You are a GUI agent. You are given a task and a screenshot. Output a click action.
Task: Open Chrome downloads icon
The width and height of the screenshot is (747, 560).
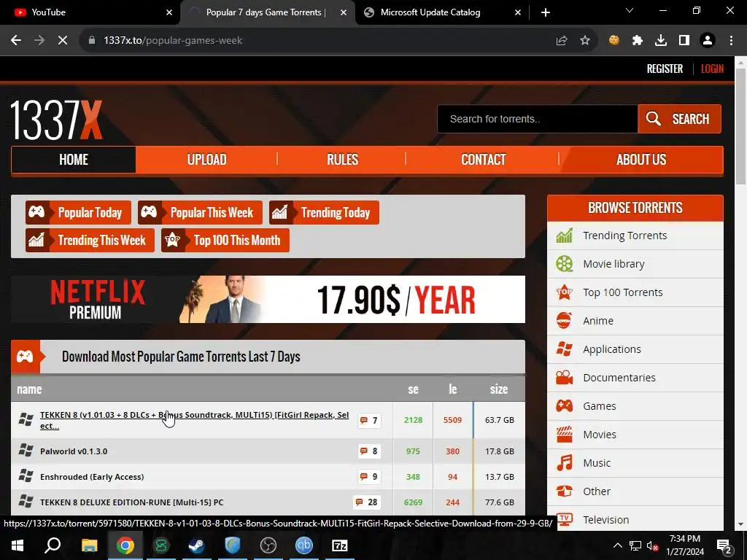(x=661, y=41)
